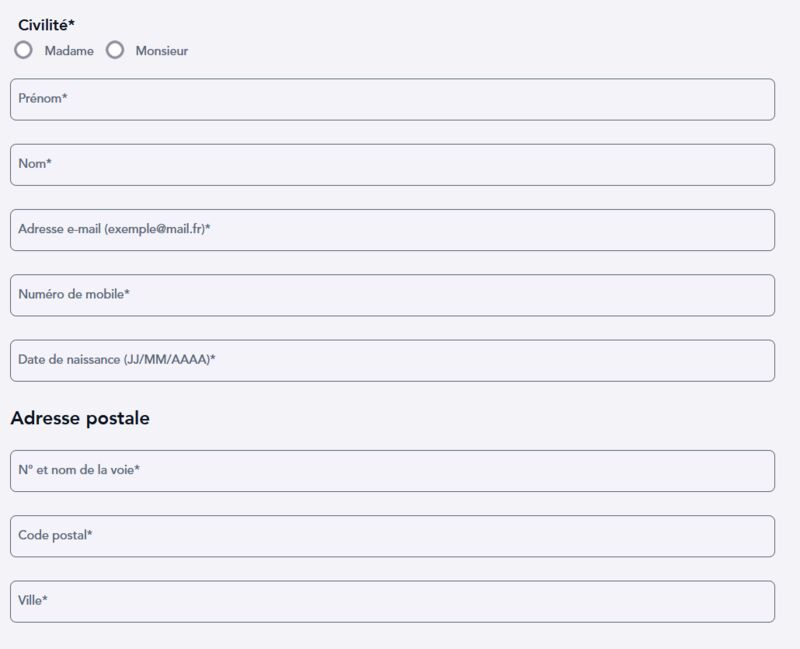Screen dimensions: 800x649
Task: Select the Madame radio button
Action: 23,50
